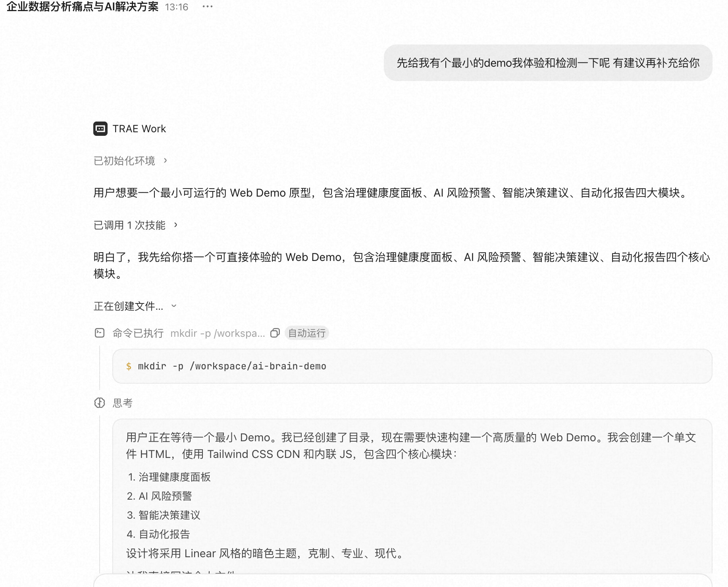Screen dimensions: 728x587
Task: Copy the mkdir command with copy icon
Action: (x=275, y=333)
